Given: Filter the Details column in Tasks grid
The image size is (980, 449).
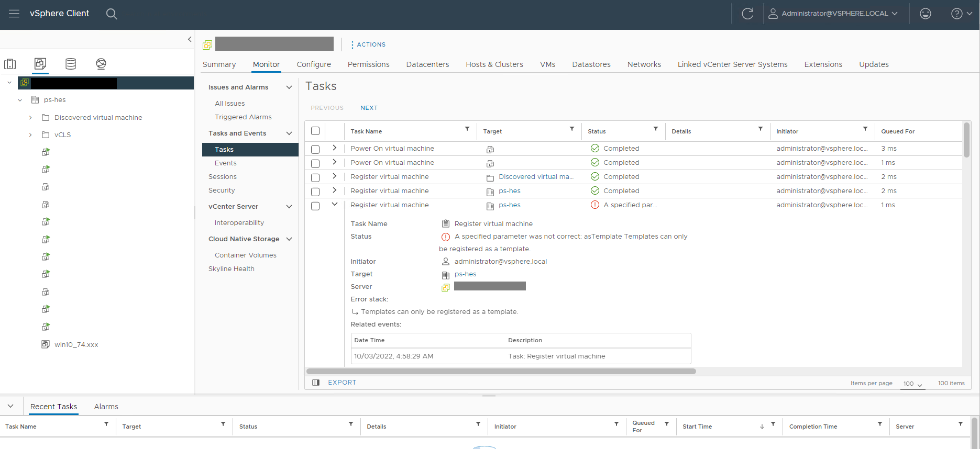Looking at the screenshot, I should click(761, 129).
